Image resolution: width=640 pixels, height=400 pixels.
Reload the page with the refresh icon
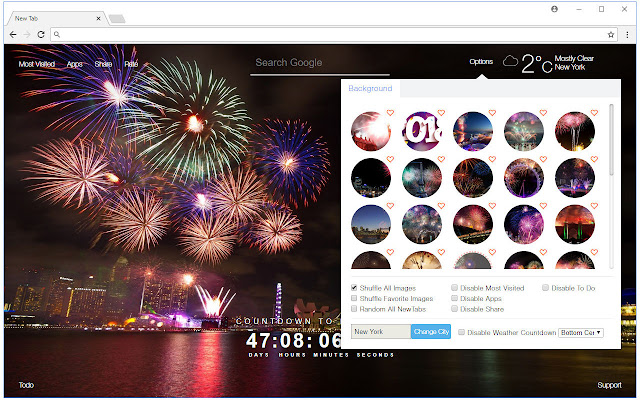41,35
